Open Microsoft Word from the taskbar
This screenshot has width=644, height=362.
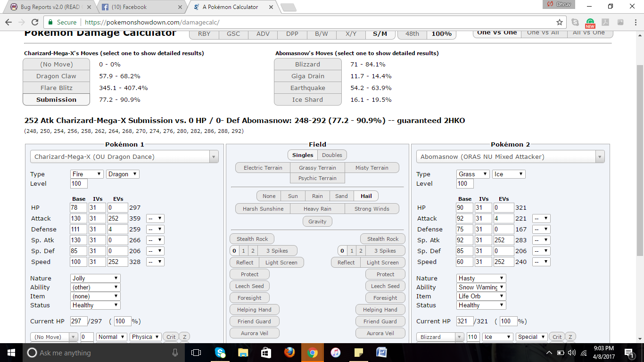point(381,353)
